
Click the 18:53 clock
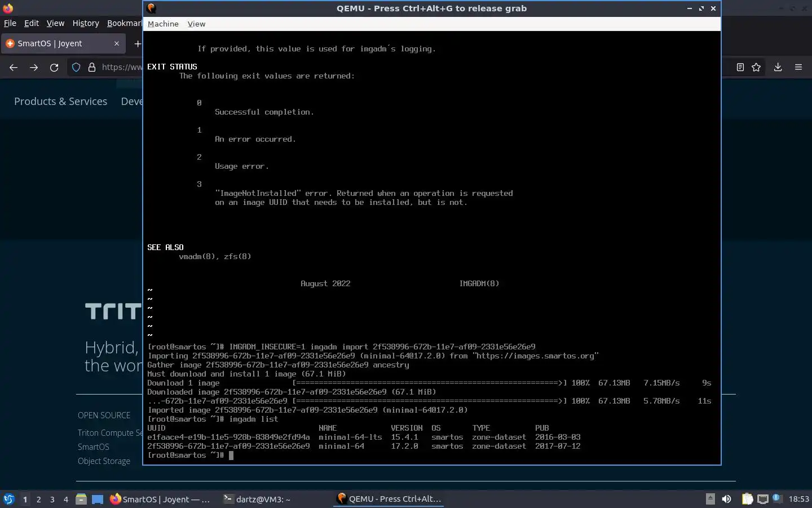pos(798,499)
